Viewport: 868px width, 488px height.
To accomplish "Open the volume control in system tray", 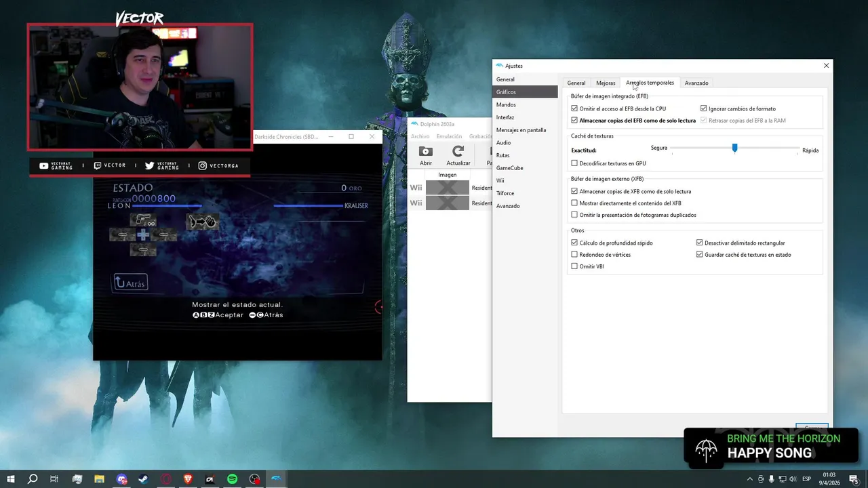I will (793, 479).
